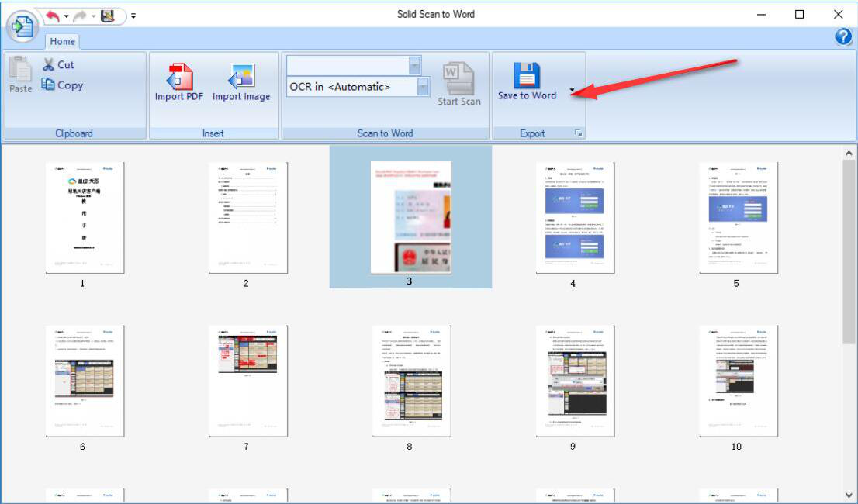Select page 1 thumbnail

click(85, 218)
